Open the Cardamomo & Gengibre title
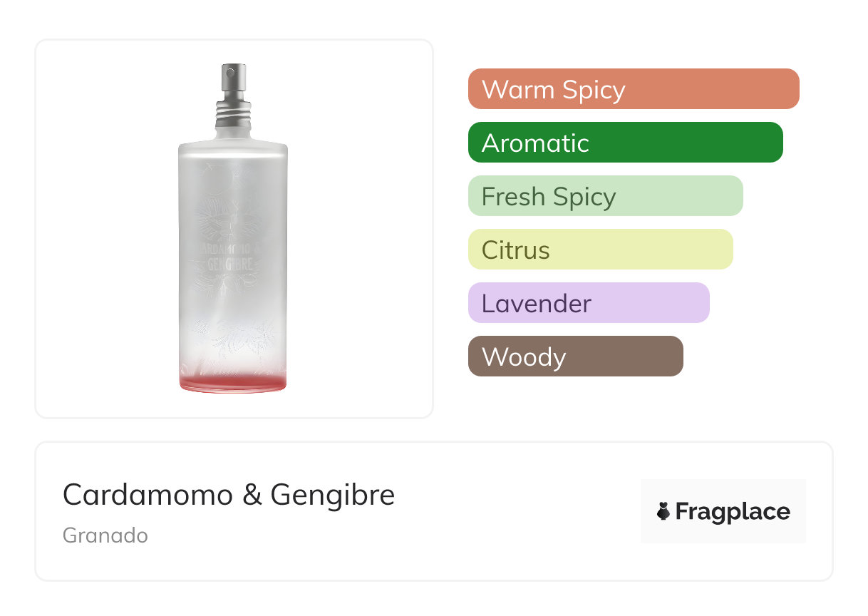 (229, 495)
